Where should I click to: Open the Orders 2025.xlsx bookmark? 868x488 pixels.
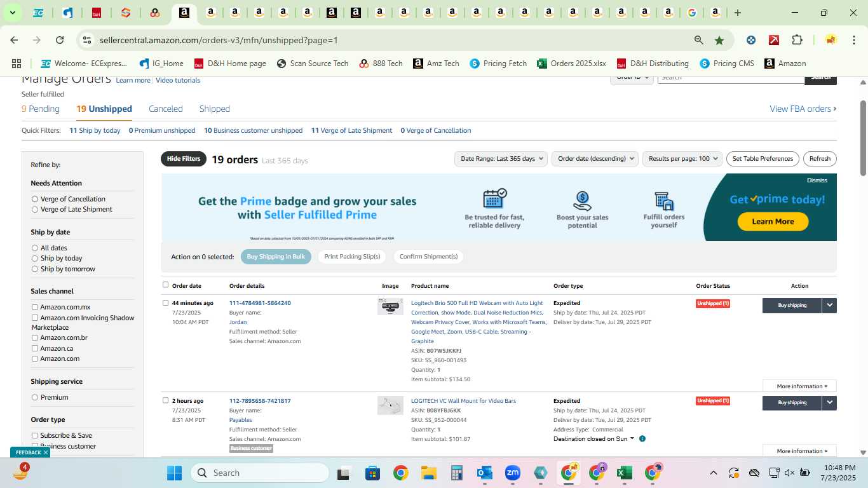pos(571,64)
